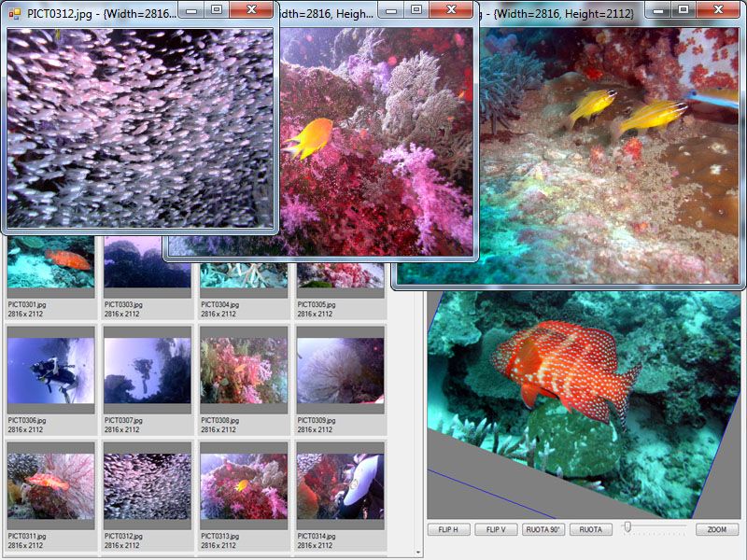Maximize the PICT0312.jpg viewer window
747x560 pixels.
[x=217, y=9]
